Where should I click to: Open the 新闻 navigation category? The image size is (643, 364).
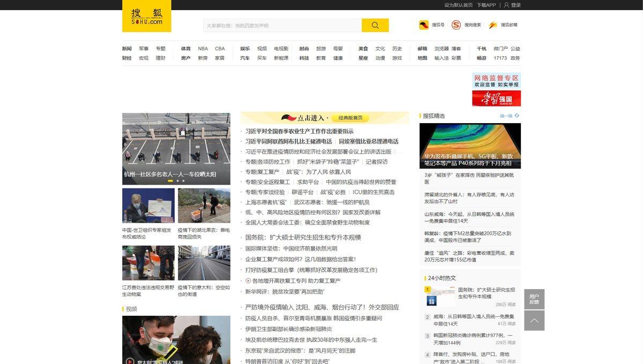point(127,49)
